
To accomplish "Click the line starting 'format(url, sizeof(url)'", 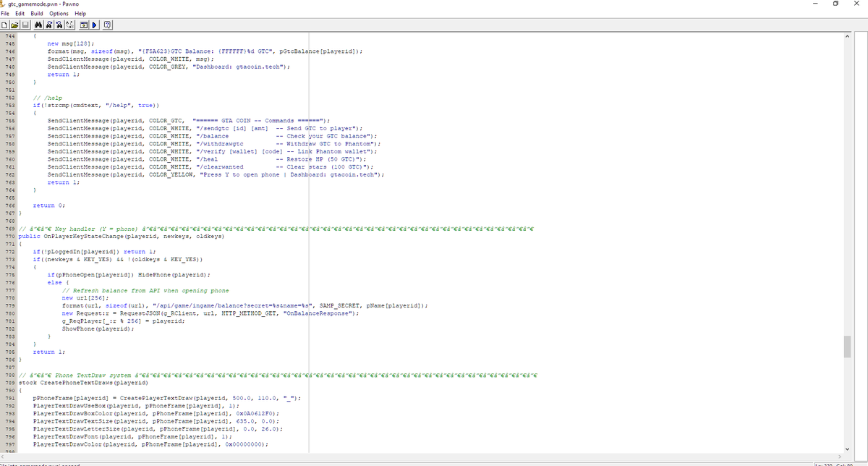I will pos(245,305).
